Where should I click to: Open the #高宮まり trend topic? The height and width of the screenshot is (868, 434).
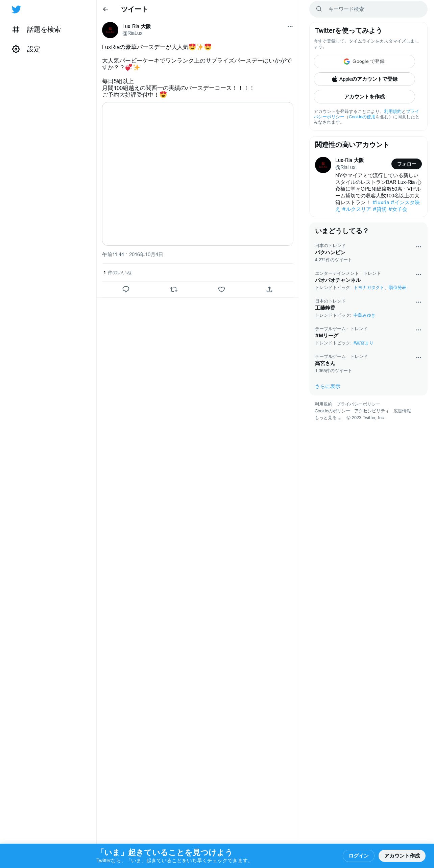[363, 343]
